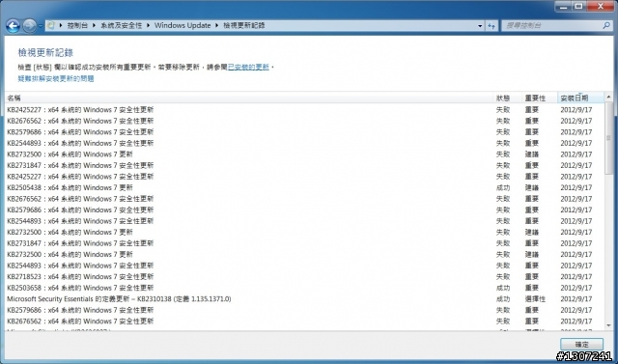Open 疑難排解安裝更新的問題 link
Image resolution: width=618 pixels, height=364 pixels.
56,79
